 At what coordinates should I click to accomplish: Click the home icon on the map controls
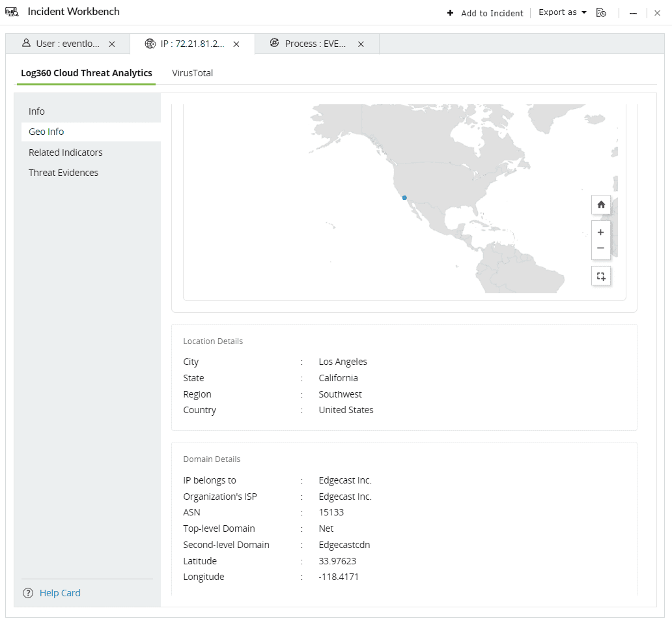pyautogui.click(x=600, y=204)
